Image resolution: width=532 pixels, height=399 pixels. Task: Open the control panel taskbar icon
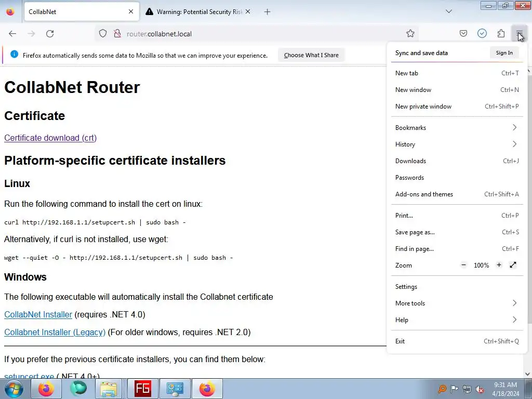[x=175, y=389]
